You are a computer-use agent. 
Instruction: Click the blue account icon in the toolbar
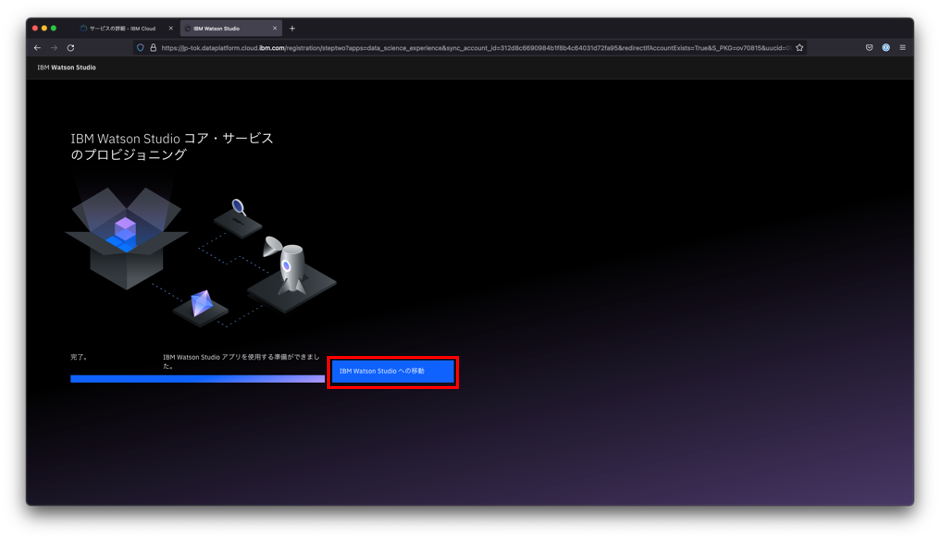(885, 48)
